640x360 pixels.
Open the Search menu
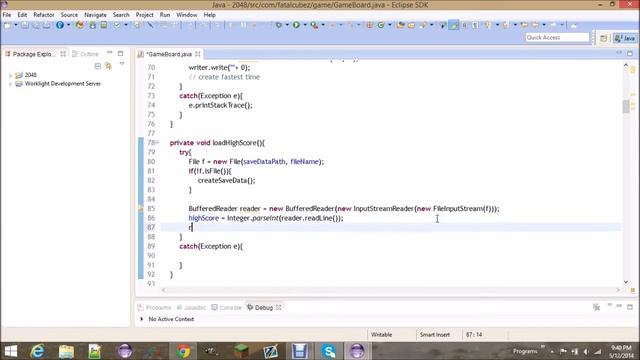click(121, 15)
